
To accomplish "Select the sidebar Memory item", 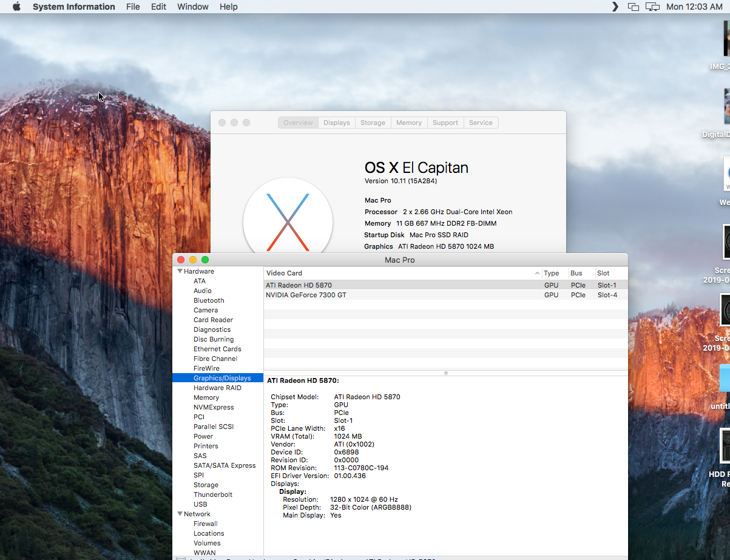I will (x=206, y=397).
